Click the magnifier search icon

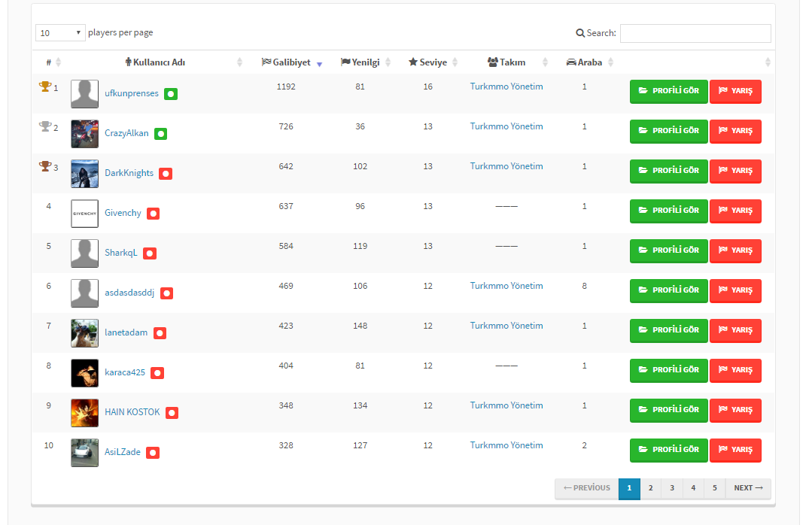(580, 33)
